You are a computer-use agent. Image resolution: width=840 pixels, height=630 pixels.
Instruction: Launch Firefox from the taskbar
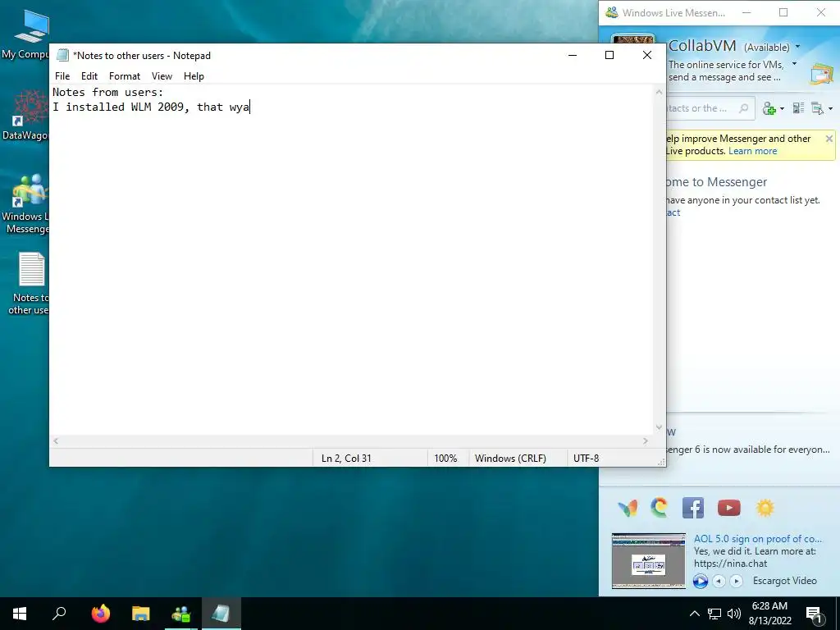100,614
